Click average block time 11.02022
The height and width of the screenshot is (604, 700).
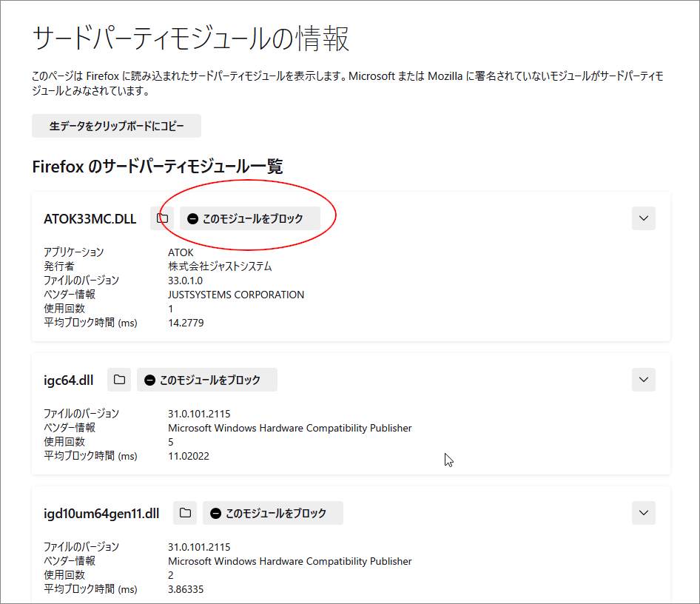coord(189,456)
